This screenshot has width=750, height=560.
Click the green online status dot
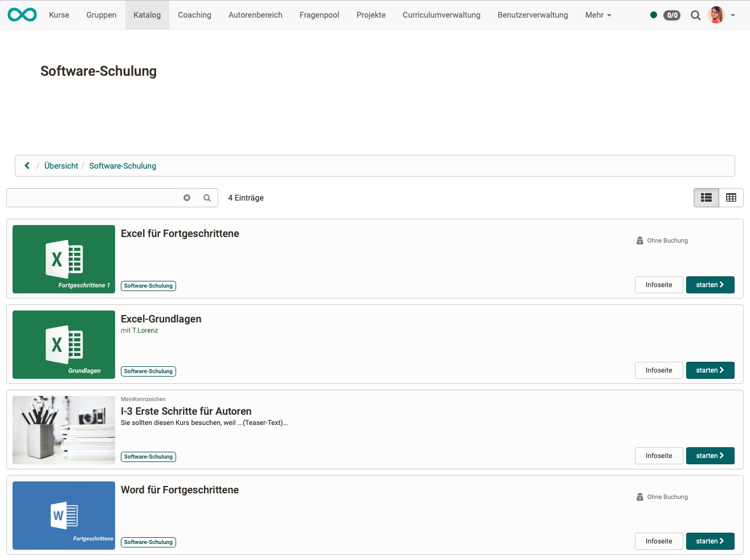click(x=654, y=15)
